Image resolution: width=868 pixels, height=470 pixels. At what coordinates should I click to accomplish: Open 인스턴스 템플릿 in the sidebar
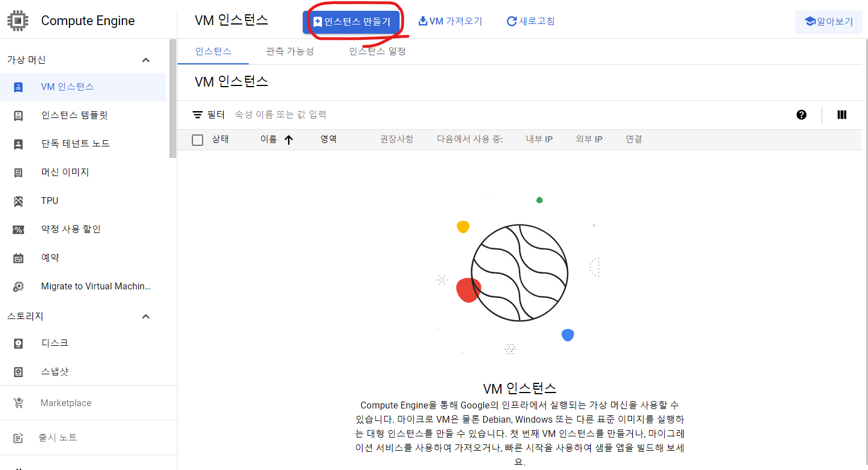click(83, 116)
